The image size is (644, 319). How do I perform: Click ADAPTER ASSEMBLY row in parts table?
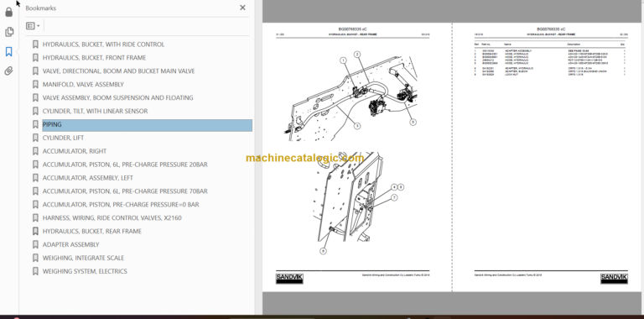point(549,50)
